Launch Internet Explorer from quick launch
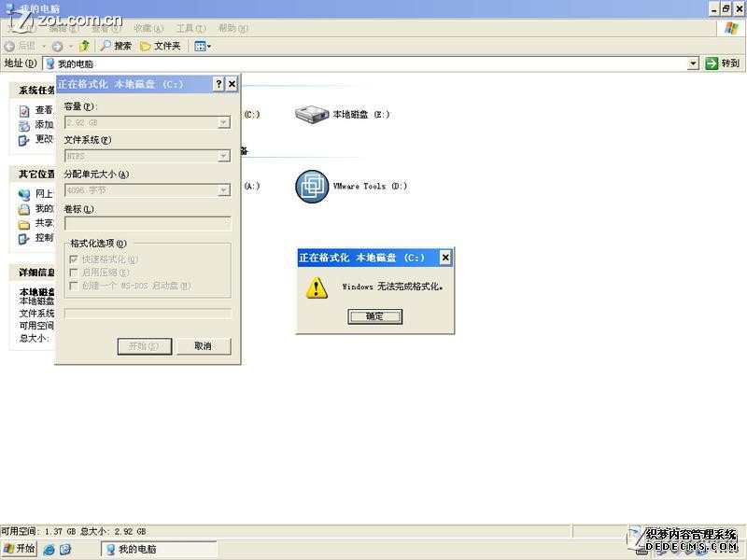The width and height of the screenshot is (747, 560). pos(49,549)
